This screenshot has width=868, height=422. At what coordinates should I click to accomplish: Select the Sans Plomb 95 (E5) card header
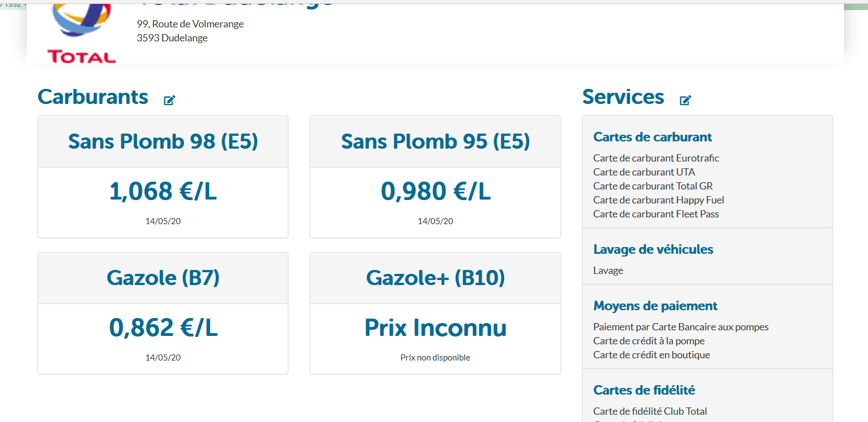(x=435, y=141)
